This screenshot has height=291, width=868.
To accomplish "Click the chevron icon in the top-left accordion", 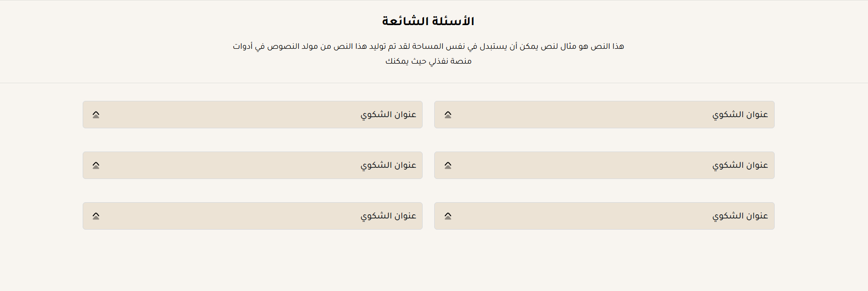I will pyautogui.click(x=96, y=115).
